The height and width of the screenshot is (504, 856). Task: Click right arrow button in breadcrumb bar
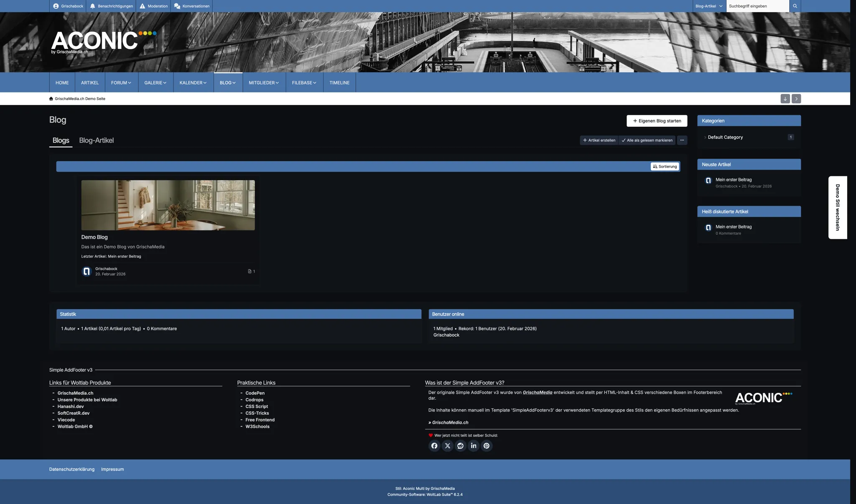coord(796,99)
